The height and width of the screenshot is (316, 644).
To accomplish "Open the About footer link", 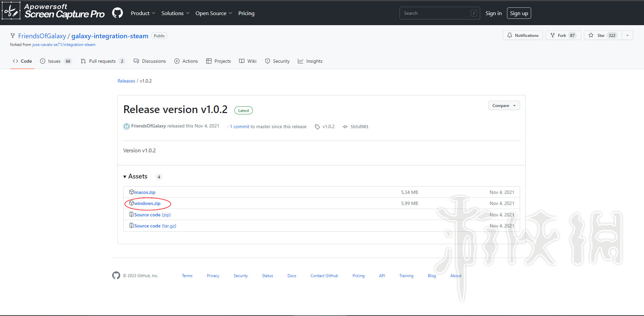I will [456, 276].
